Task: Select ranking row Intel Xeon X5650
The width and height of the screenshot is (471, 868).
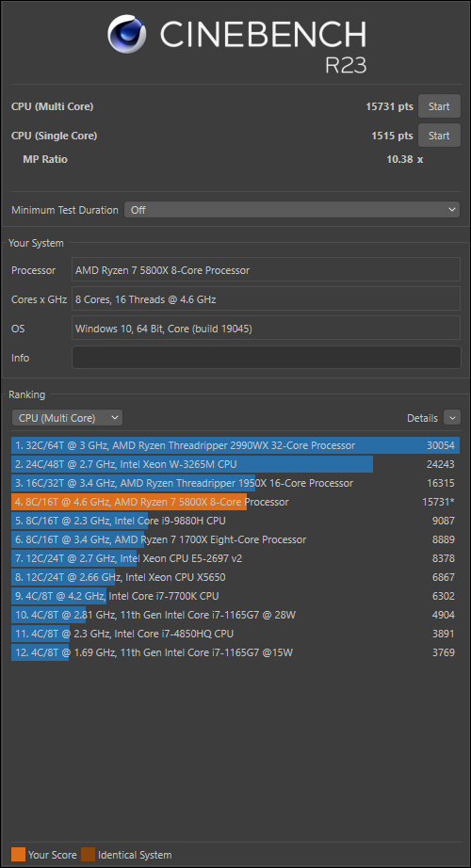Action: [235, 577]
